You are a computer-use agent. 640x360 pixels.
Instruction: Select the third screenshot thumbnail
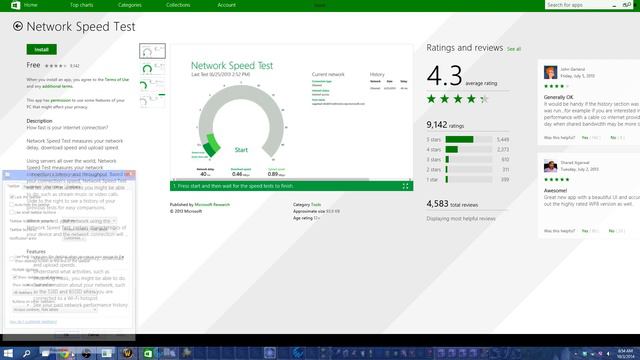point(152,84)
